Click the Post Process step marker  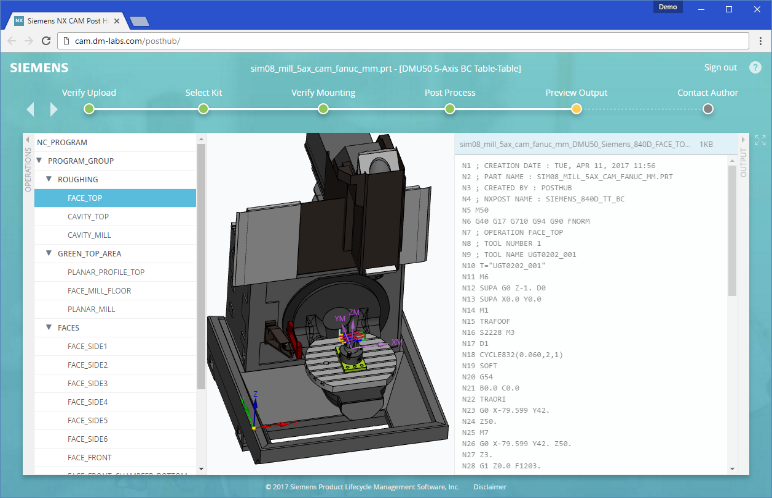pyautogui.click(x=450, y=109)
